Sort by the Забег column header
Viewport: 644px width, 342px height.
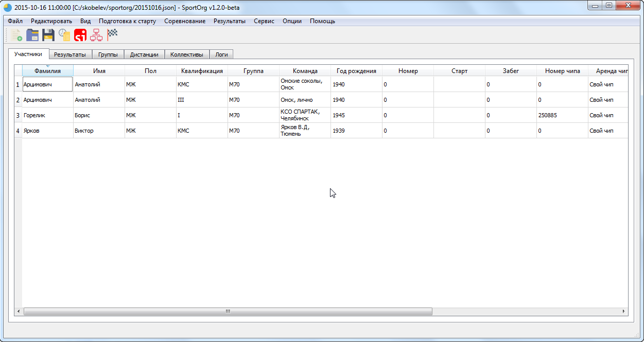(511, 71)
